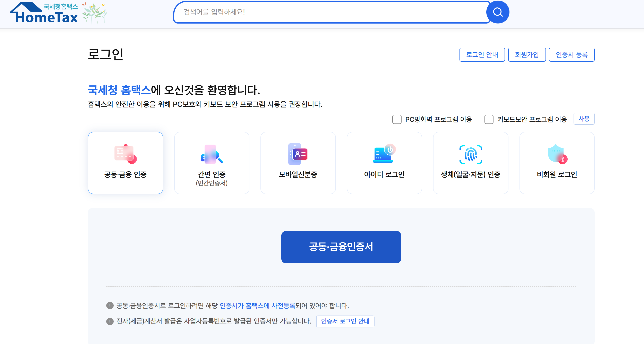Select the 간편 인증 phone icon
This screenshot has height=344, width=644.
click(212, 154)
